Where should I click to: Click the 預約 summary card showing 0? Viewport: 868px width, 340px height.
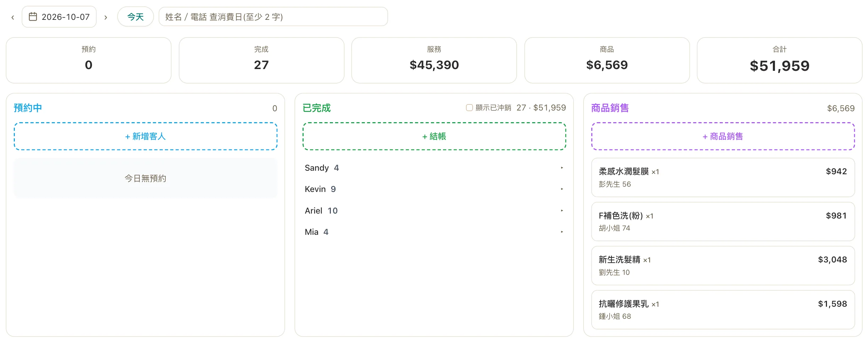pos(88,60)
